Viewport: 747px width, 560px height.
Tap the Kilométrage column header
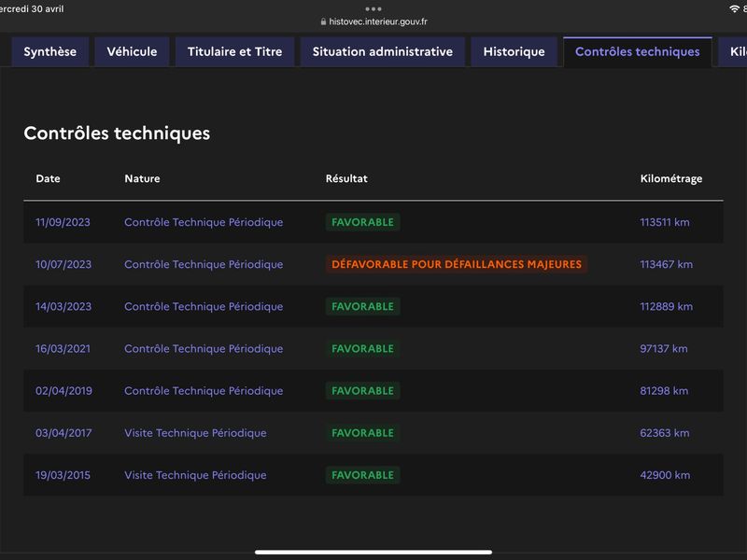point(670,178)
